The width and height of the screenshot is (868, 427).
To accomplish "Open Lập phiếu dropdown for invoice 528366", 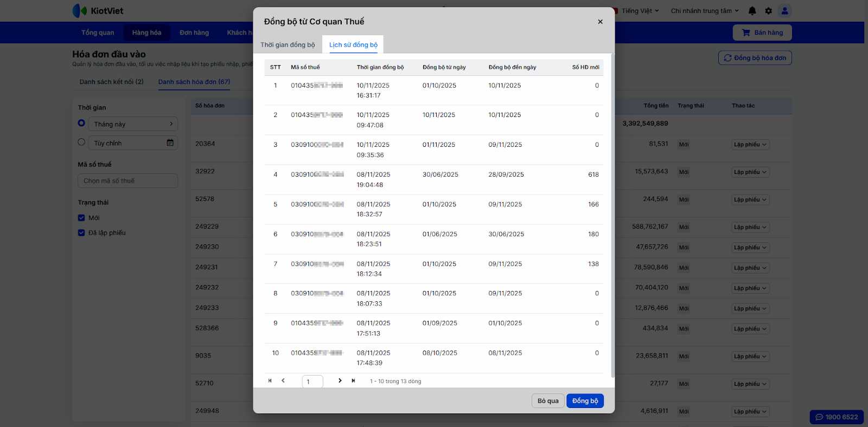I will (750, 329).
